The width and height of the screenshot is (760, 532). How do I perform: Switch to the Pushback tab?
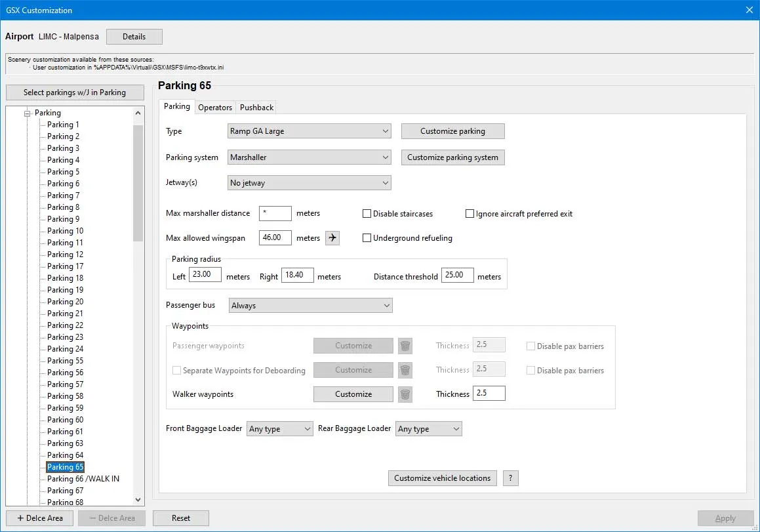click(x=256, y=107)
